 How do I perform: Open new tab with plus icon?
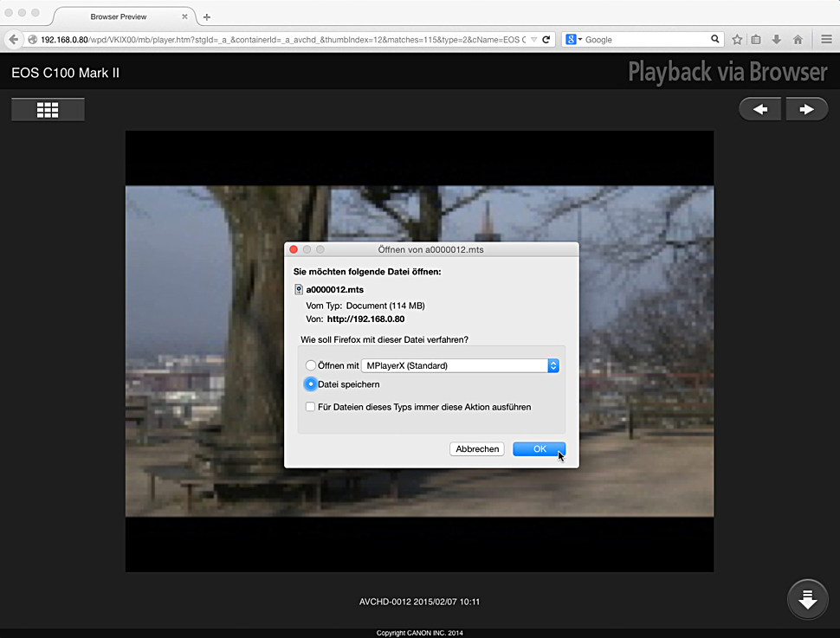pos(207,17)
